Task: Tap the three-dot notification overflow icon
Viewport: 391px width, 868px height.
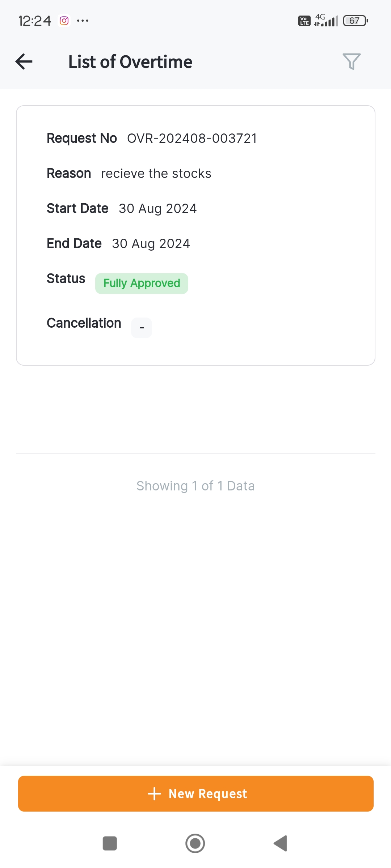Action: 83,21
